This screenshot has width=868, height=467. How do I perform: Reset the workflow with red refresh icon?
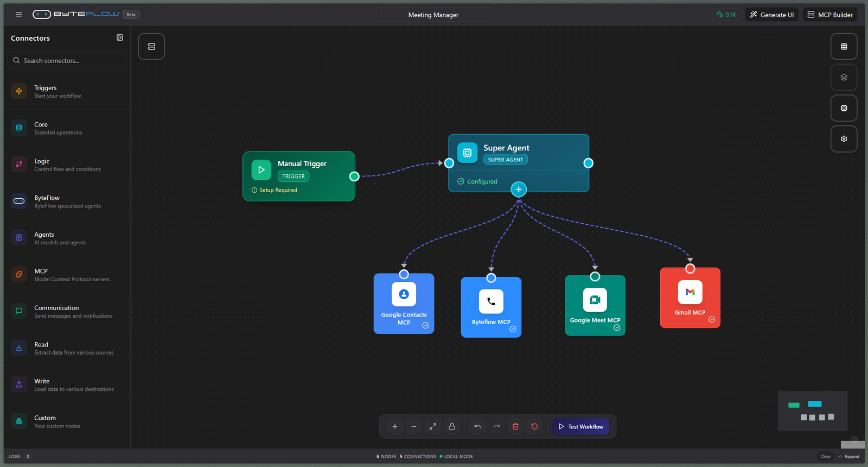click(534, 427)
